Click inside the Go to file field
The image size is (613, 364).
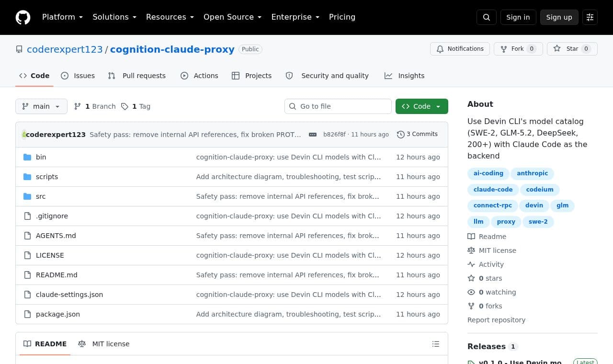pyautogui.click(x=338, y=106)
